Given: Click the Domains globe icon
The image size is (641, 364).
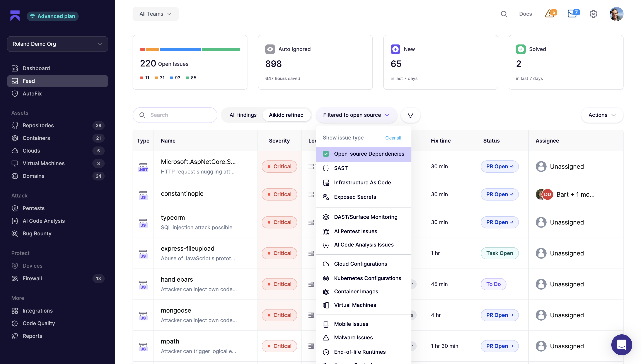Looking at the screenshot, I should pos(15,176).
